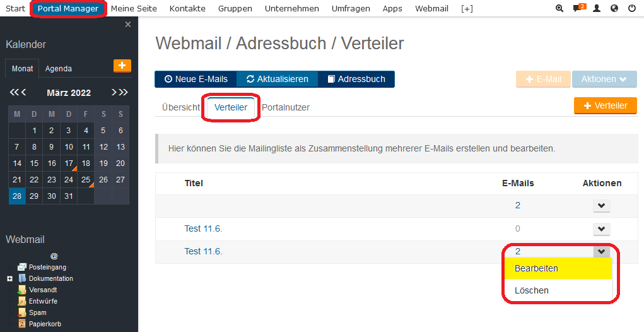
Task: Select March 17 in the calendar
Action: point(69,163)
